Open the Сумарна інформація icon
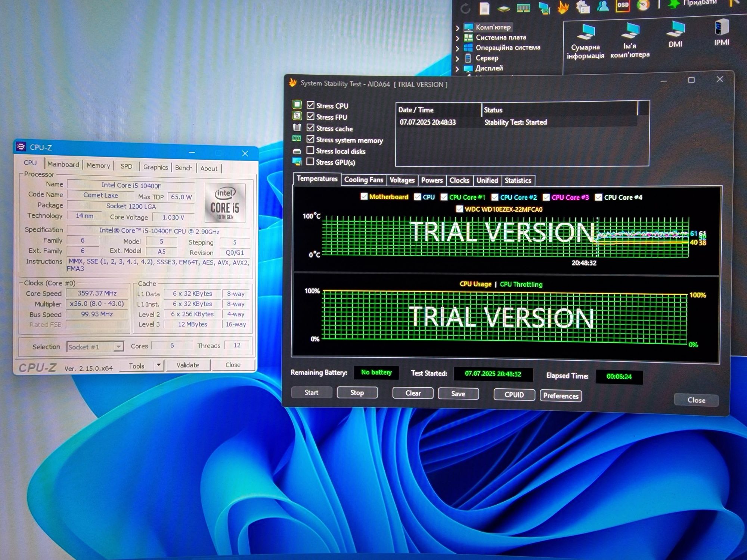The width and height of the screenshot is (747, 560). click(x=585, y=42)
